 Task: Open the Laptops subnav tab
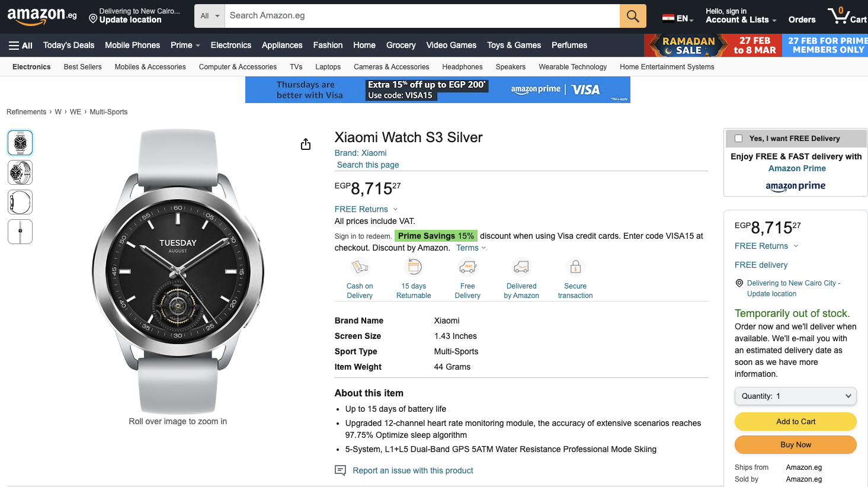click(x=328, y=67)
